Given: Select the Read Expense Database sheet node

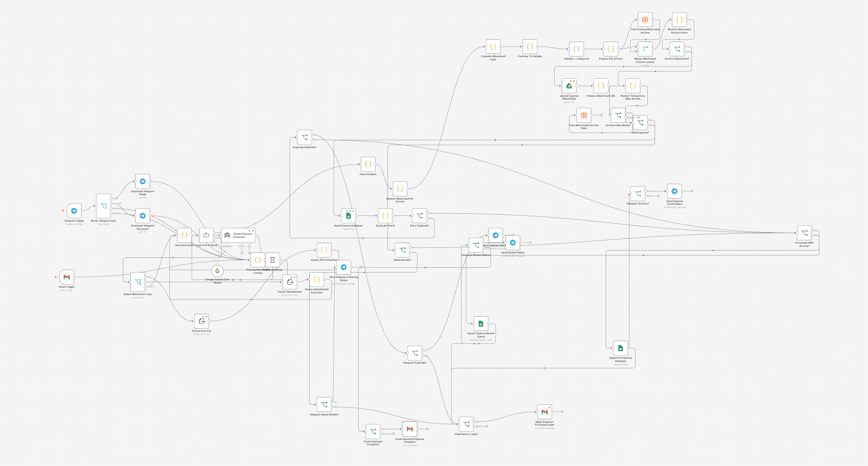Looking at the screenshot, I should (348, 216).
